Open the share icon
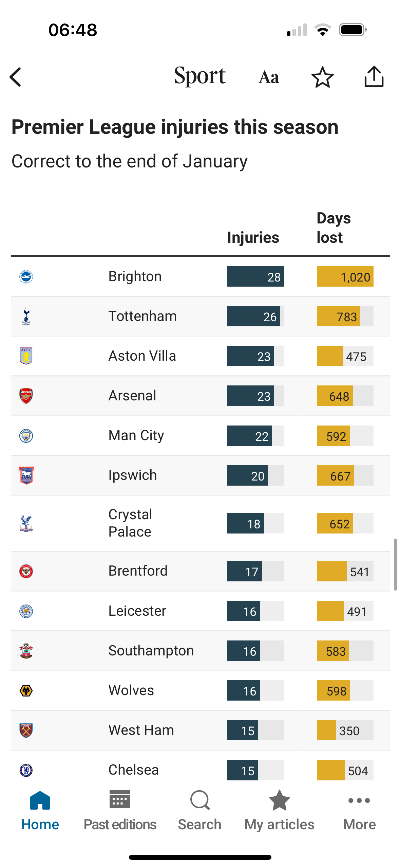 pos(374,76)
